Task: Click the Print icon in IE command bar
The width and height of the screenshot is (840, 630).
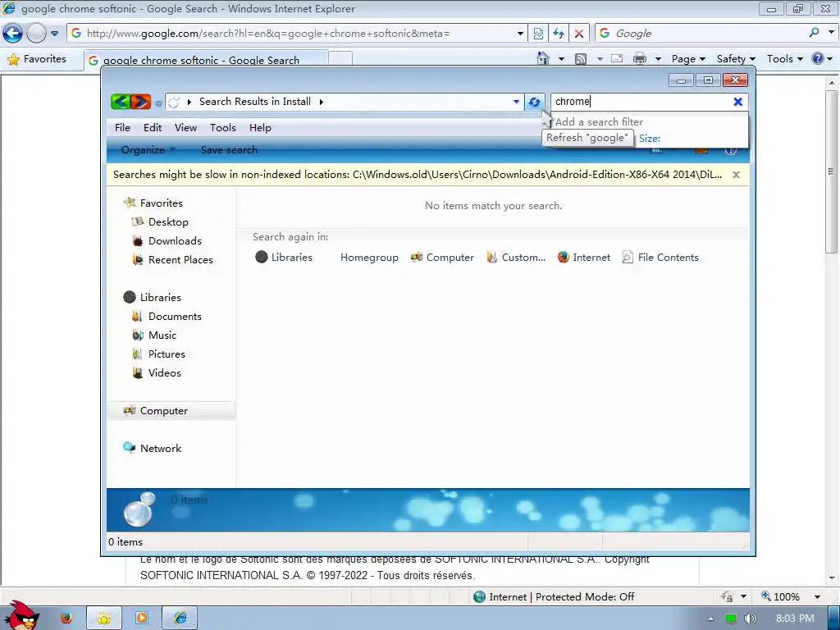Action: [640, 58]
